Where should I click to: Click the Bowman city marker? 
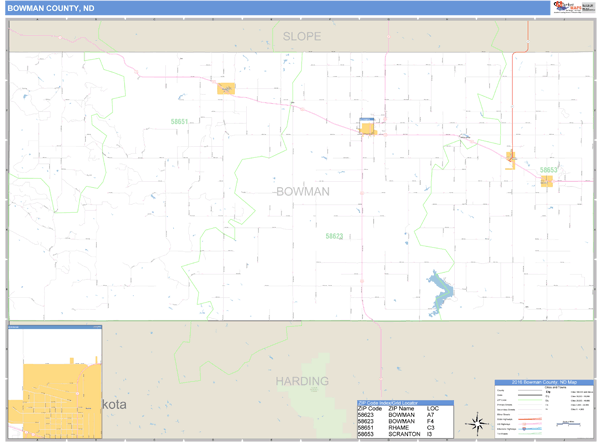[x=367, y=128]
